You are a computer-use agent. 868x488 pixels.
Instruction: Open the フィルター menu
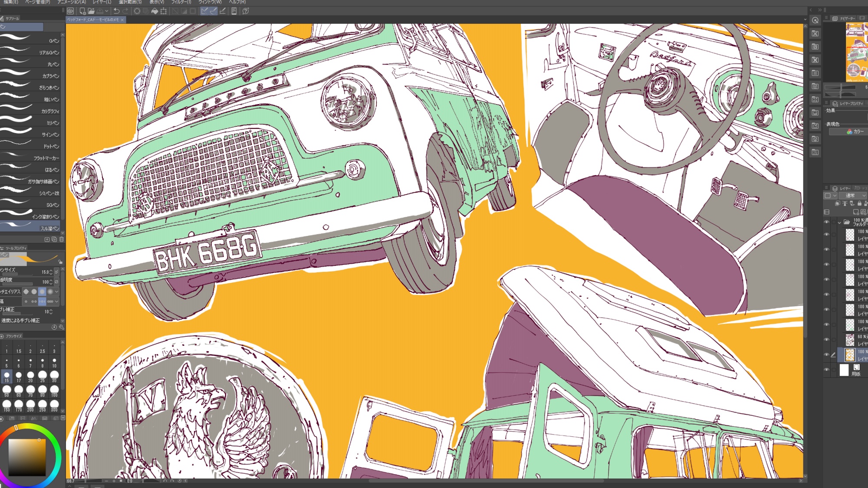click(181, 2)
